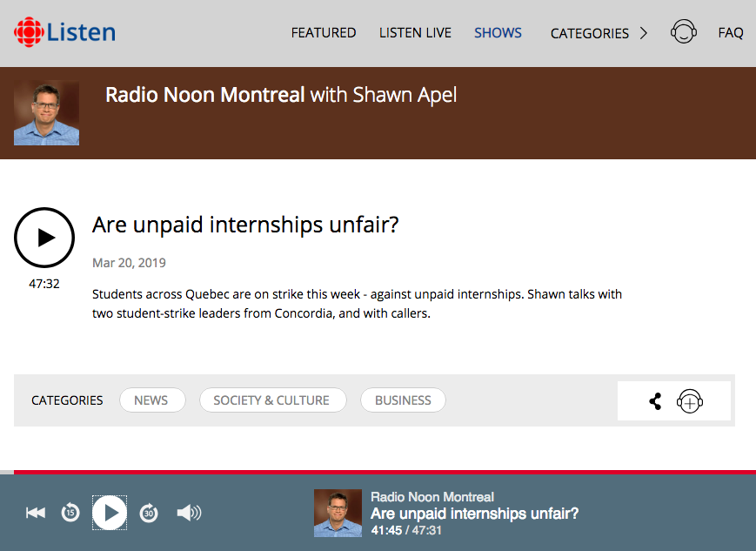Open the Categories navigation item
Viewport: 756px width, 551px height.
click(x=590, y=33)
